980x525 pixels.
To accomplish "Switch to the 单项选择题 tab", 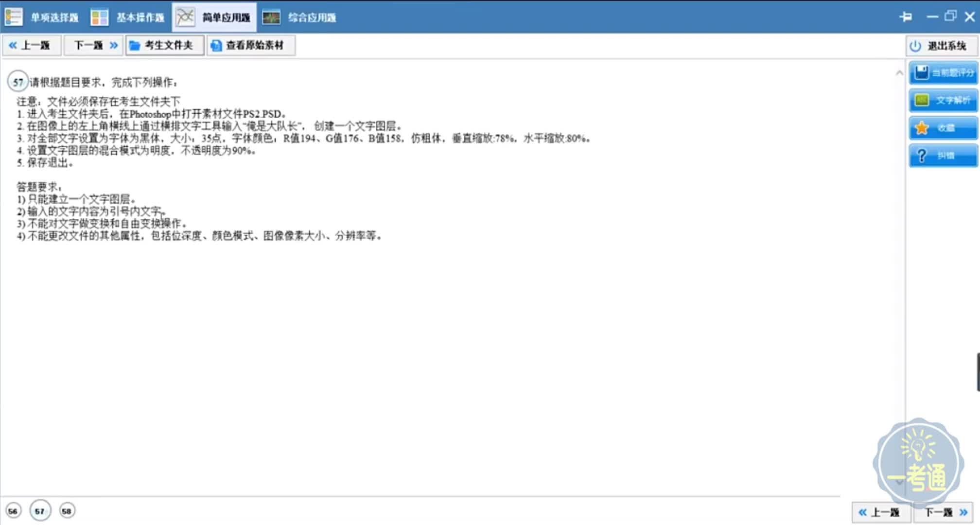I will pos(42,17).
